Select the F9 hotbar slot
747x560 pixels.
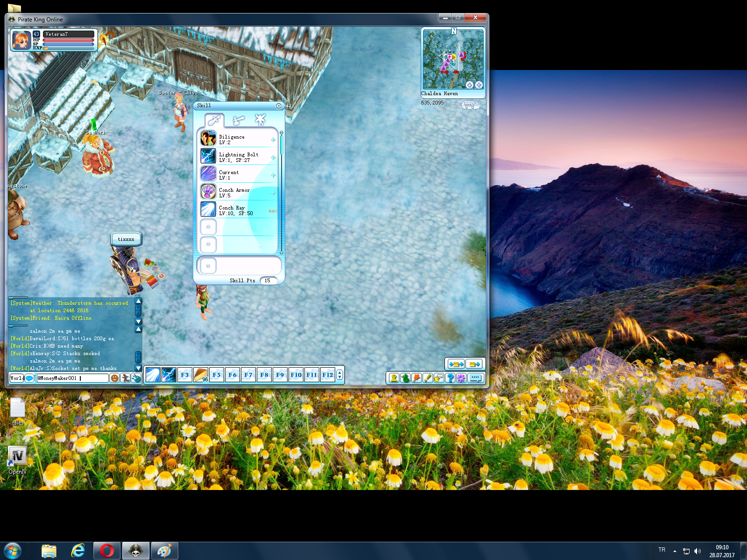280,375
